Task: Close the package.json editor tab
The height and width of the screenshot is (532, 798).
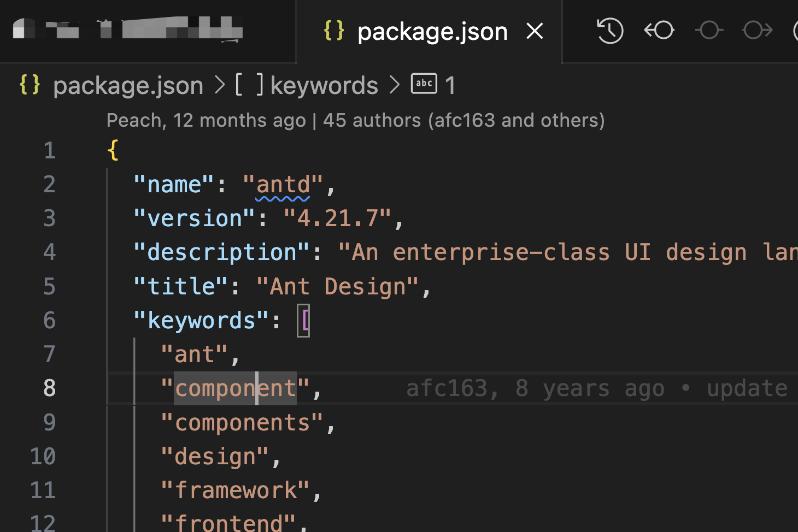Action: click(534, 31)
